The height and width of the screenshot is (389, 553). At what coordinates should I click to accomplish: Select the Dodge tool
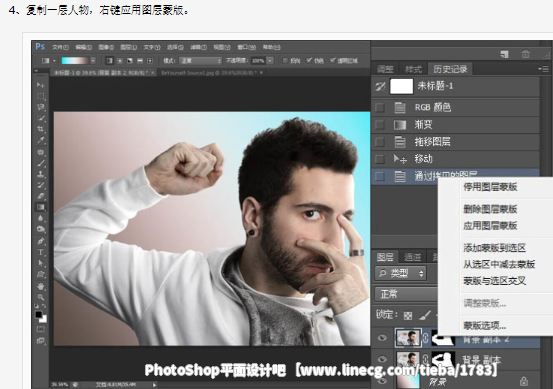click(x=41, y=229)
